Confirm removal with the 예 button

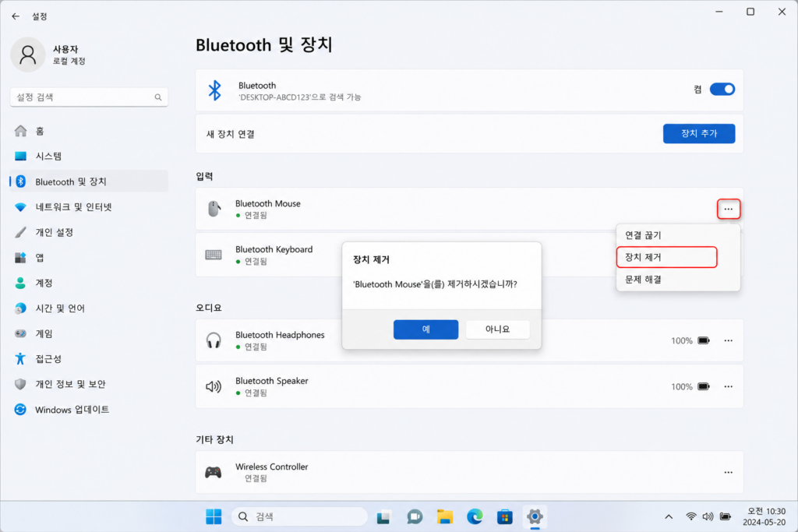426,329
